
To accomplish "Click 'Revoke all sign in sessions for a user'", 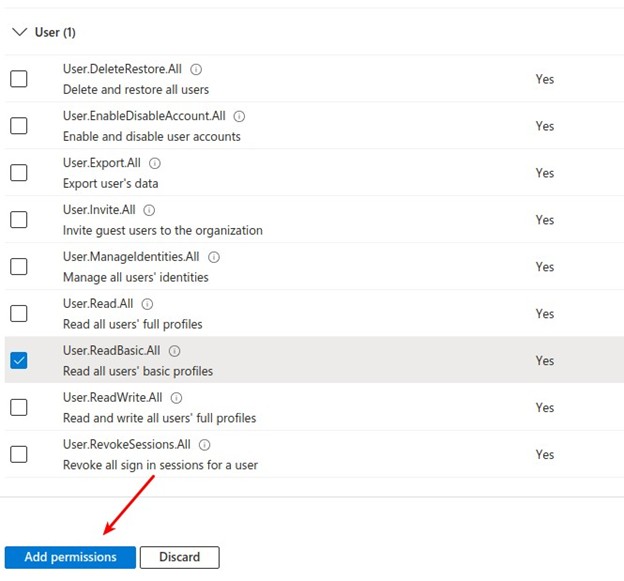I will click(160, 465).
